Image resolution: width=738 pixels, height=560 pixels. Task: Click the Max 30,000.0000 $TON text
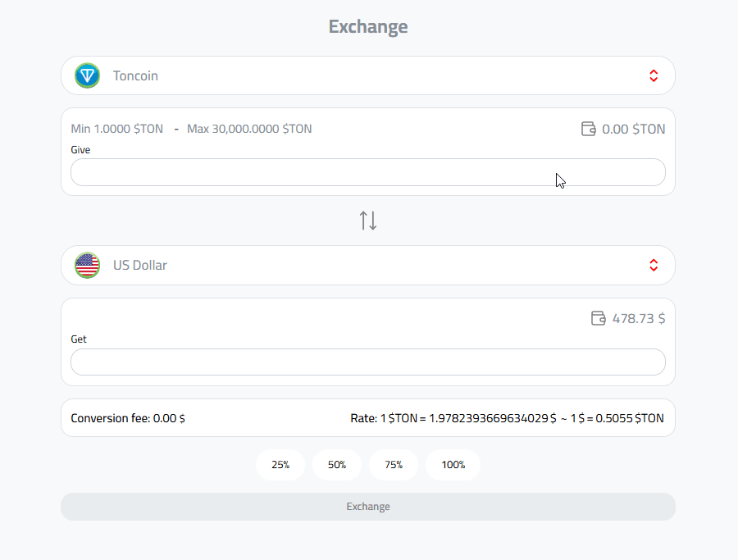point(249,129)
